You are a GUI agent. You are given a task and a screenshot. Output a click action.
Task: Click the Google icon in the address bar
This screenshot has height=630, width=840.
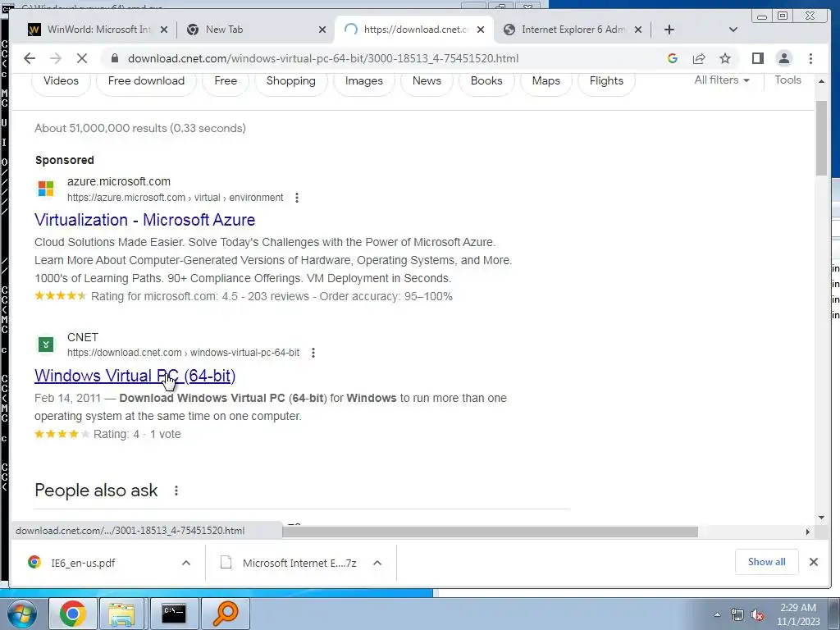pyautogui.click(x=673, y=58)
